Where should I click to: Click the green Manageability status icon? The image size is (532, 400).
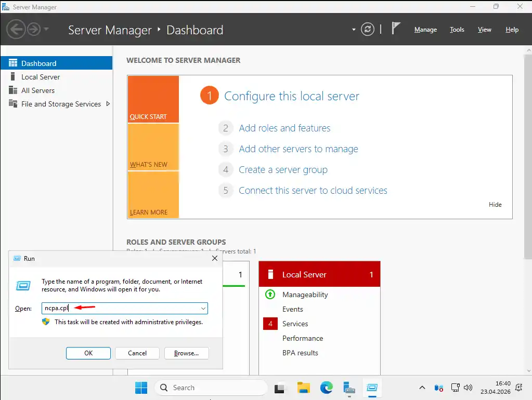tap(270, 294)
